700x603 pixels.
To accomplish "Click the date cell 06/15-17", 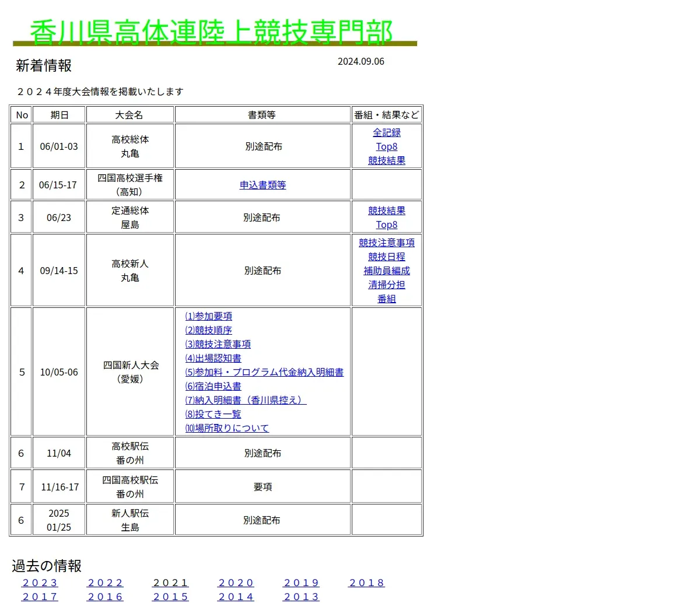I will tap(59, 185).
